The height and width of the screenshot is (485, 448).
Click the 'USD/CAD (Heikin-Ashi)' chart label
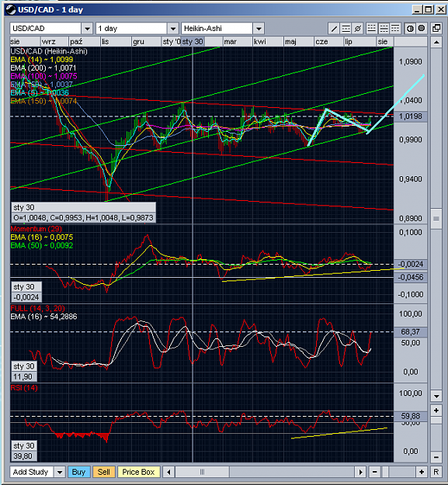pos(49,51)
